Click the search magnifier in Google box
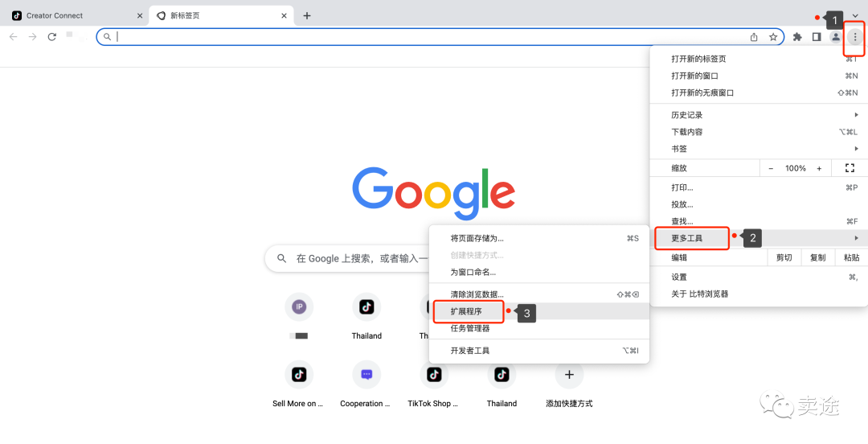 click(282, 258)
